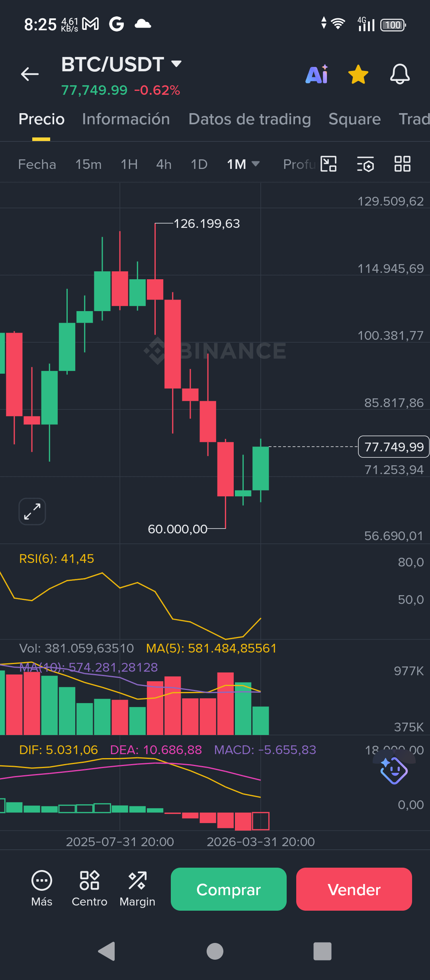Viewport: 430px width, 980px height.
Task: Tap the MA(10): 574.281,28128 label
Action: click(88, 667)
